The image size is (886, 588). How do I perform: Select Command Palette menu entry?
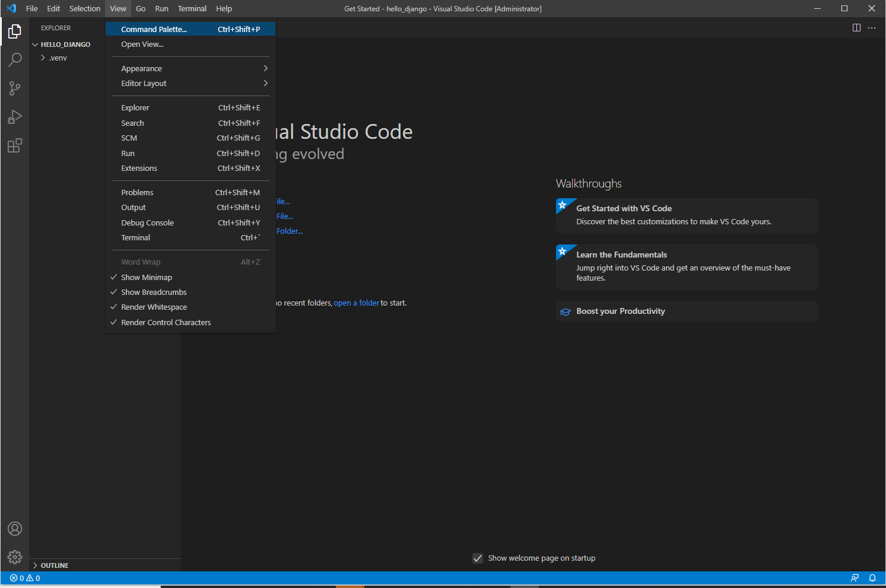point(190,29)
